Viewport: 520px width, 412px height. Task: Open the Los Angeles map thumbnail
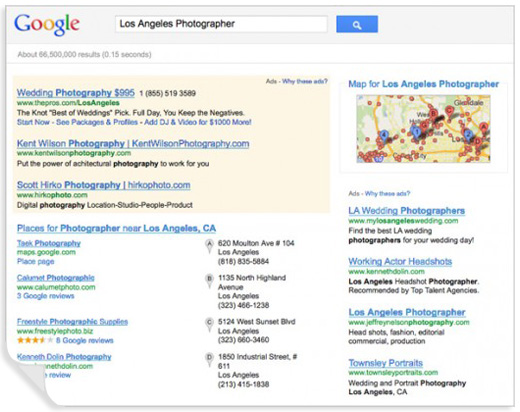pos(423,129)
